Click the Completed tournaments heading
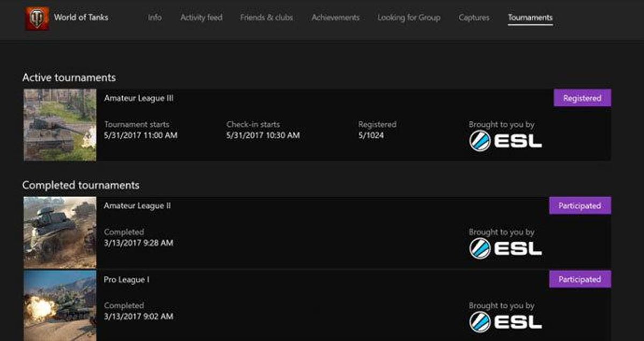 coord(80,185)
